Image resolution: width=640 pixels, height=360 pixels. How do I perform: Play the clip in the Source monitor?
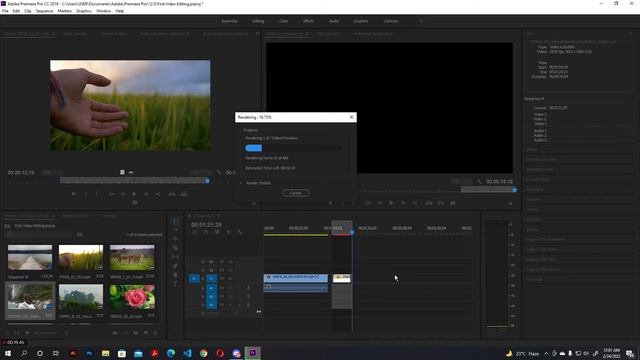[134, 194]
